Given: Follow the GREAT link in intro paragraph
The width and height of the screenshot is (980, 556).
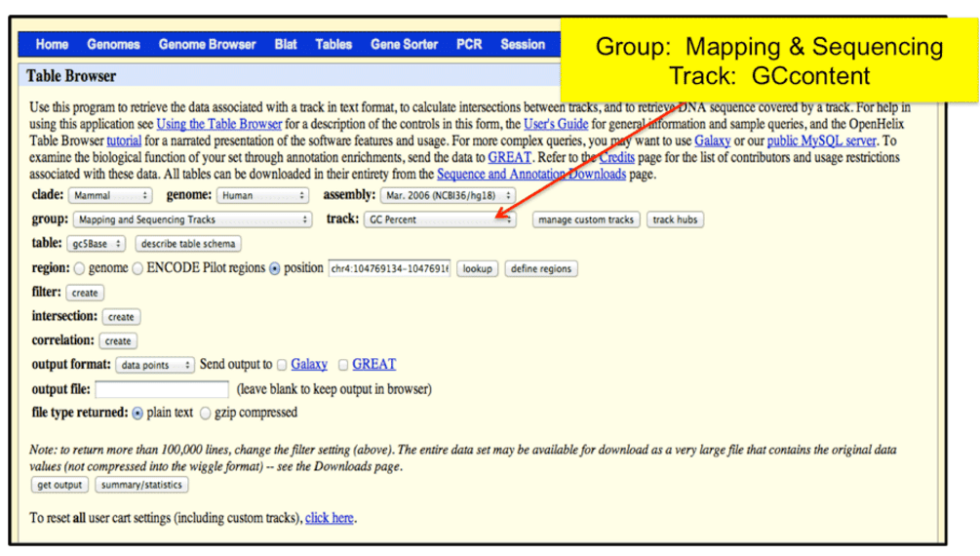Looking at the screenshot, I should pyautogui.click(x=509, y=158).
